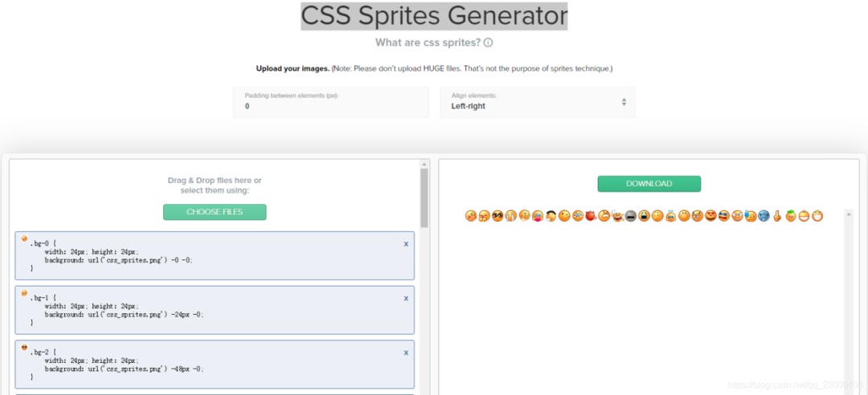
Task: Click the green-haired emoji in sprite preview
Action: tap(791, 216)
